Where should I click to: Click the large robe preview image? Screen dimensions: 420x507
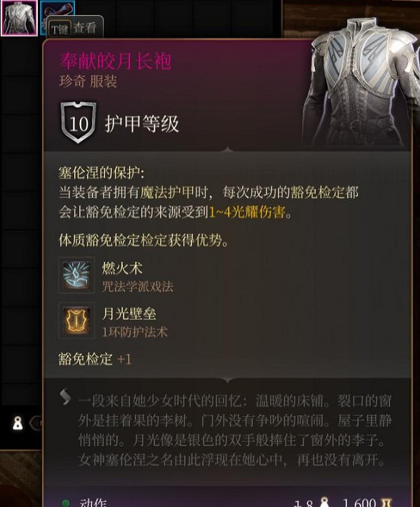[x=359, y=82]
